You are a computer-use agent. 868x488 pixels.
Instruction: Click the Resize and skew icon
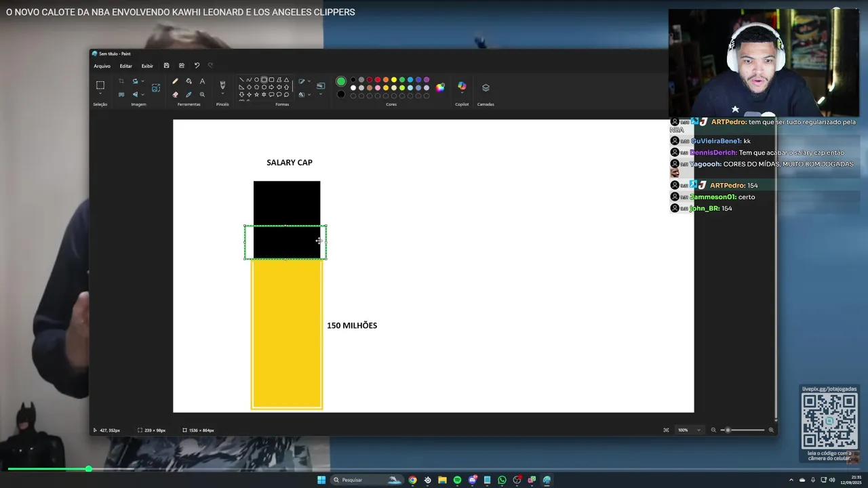pyautogui.click(x=121, y=95)
